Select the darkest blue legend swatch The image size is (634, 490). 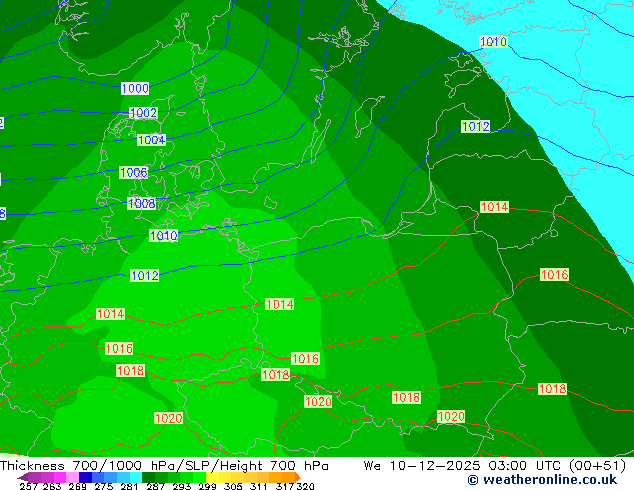pyautogui.click(x=85, y=477)
